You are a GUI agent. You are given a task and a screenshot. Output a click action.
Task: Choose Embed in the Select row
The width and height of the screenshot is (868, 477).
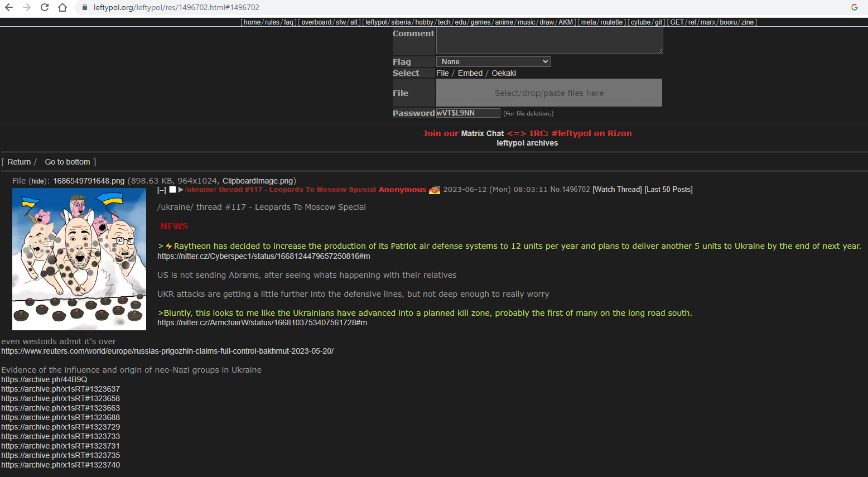pyautogui.click(x=470, y=73)
